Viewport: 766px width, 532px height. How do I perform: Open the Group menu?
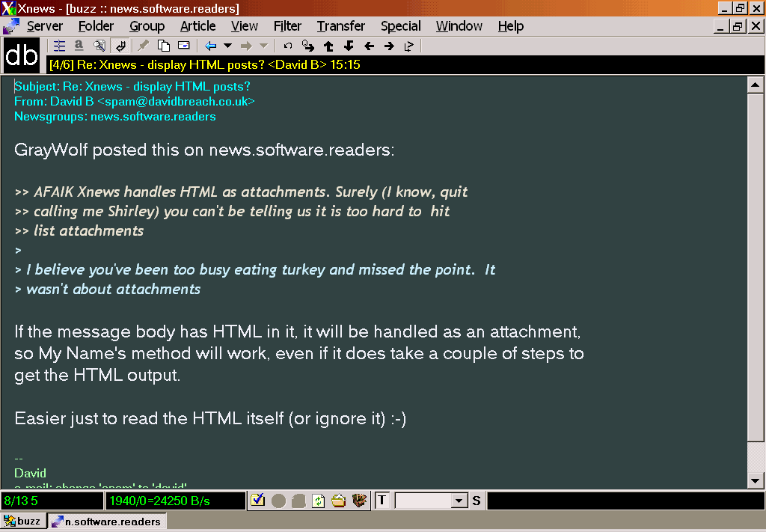tap(147, 26)
